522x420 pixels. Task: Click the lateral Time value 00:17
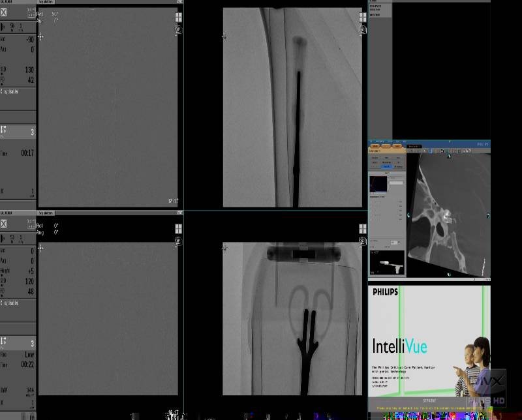(27, 153)
